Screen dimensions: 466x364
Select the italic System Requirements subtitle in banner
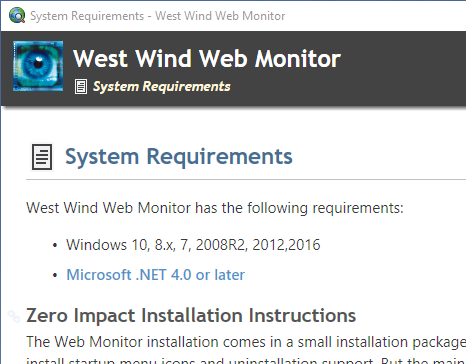click(161, 87)
